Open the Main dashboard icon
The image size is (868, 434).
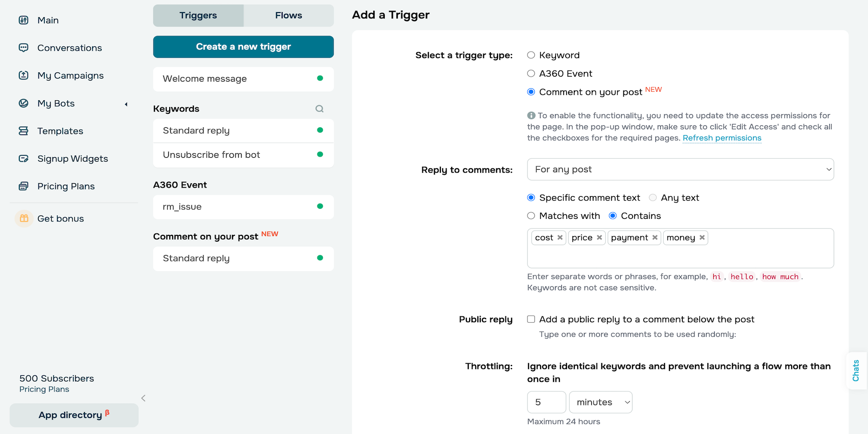tap(24, 20)
